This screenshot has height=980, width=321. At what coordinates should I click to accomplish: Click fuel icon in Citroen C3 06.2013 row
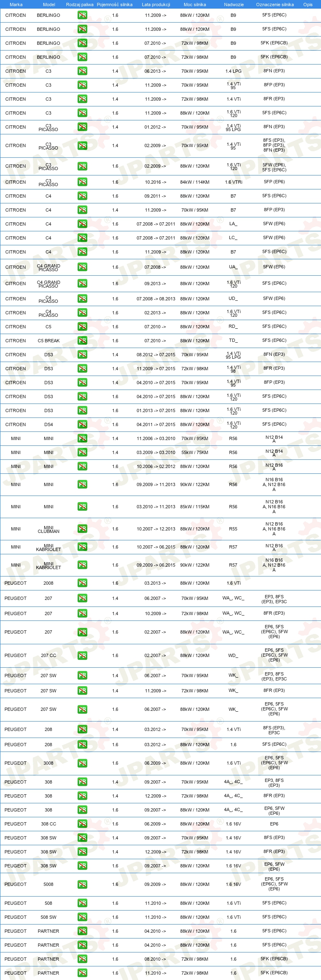coord(82,71)
